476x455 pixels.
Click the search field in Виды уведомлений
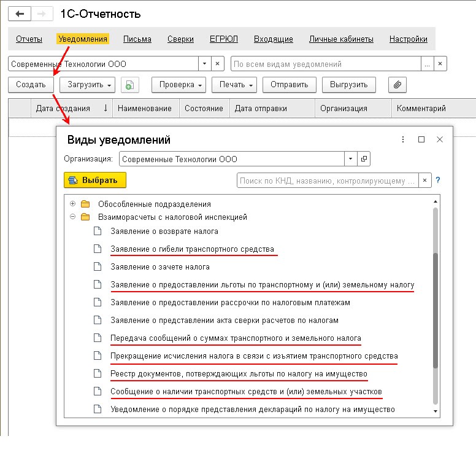328,181
